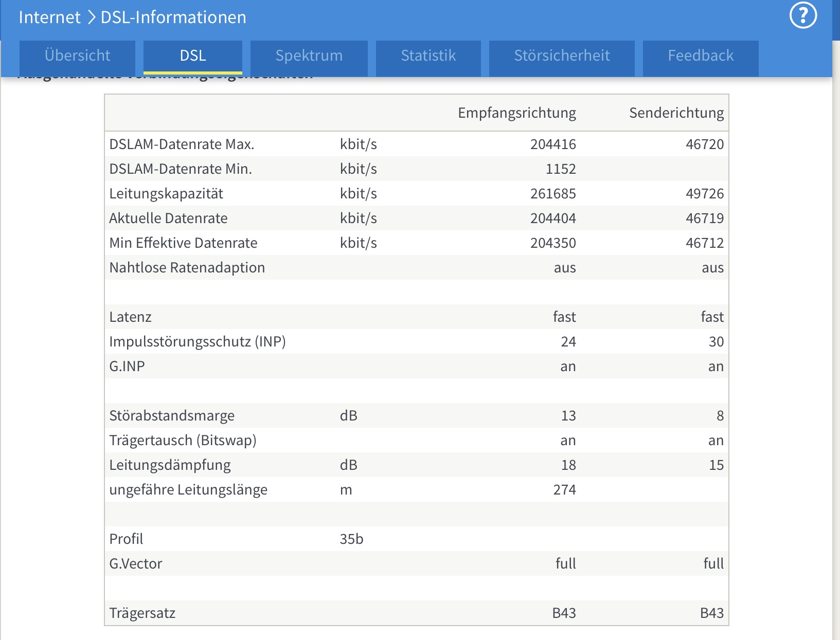Click the m unit of Leitungslänge
Image resolution: width=840 pixels, height=640 pixels.
coord(346,490)
